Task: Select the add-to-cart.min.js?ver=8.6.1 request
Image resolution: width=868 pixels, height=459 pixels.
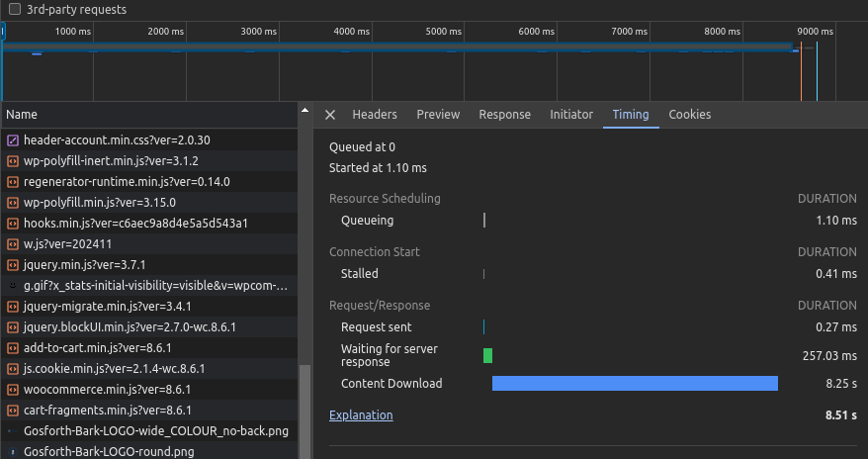Action: (x=149, y=347)
